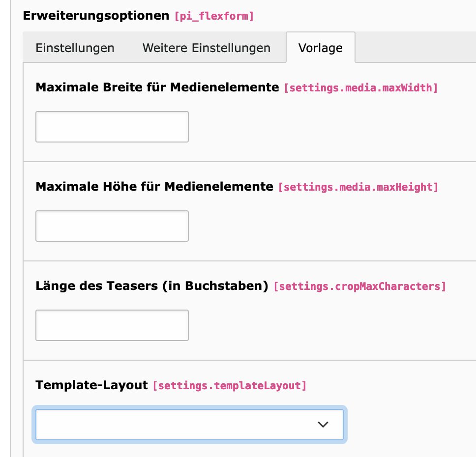Click into the Maximale Höhe für Medienelemente field

click(112, 226)
